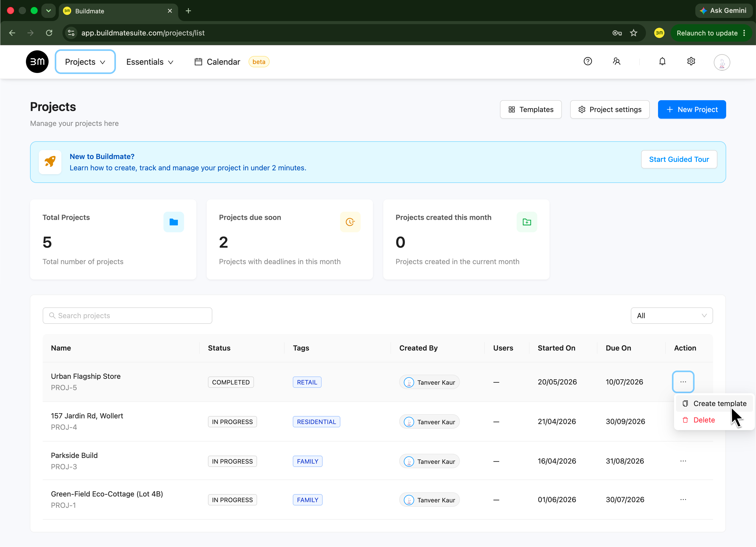View site information icon in address bar

pos(71,33)
